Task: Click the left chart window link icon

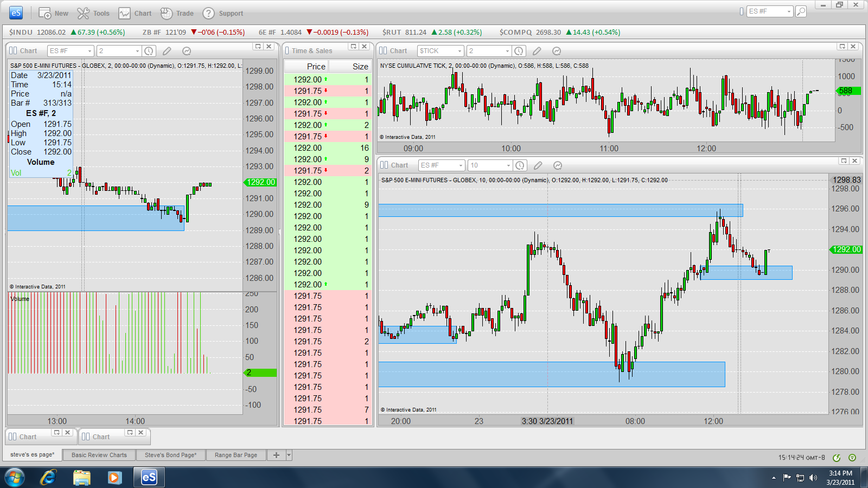Action: point(13,50)
